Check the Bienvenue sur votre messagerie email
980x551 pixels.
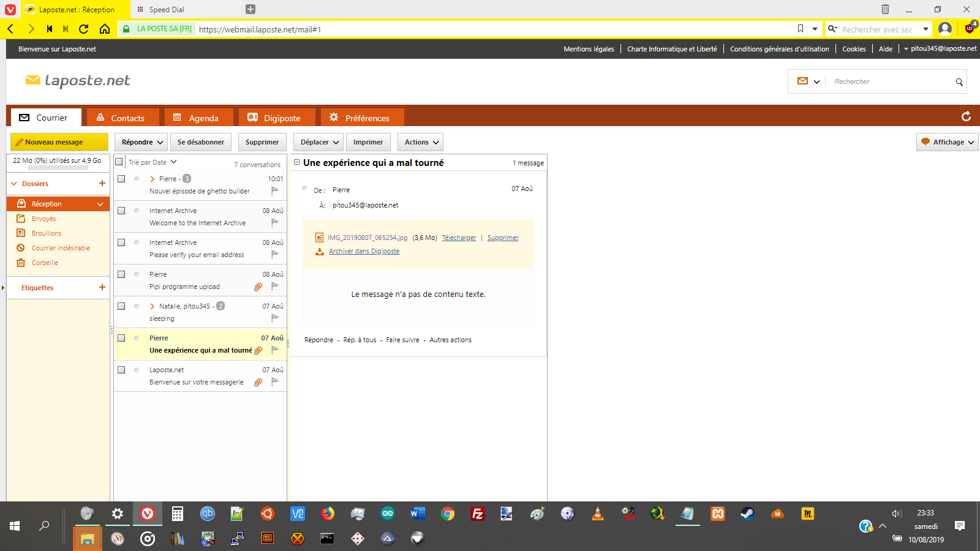click(121, 370)
